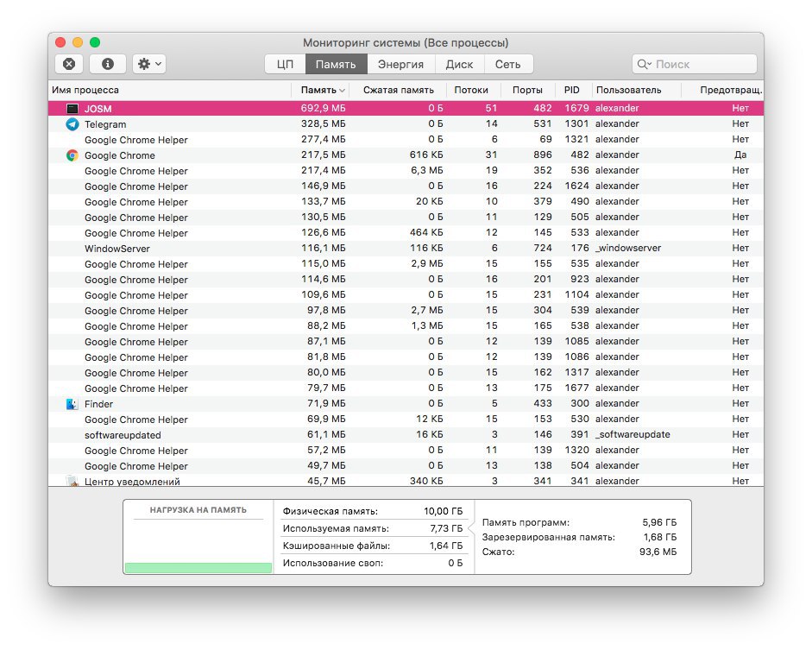Click the _windowserver user cell
812x650 pixels.
click(628, 248)
